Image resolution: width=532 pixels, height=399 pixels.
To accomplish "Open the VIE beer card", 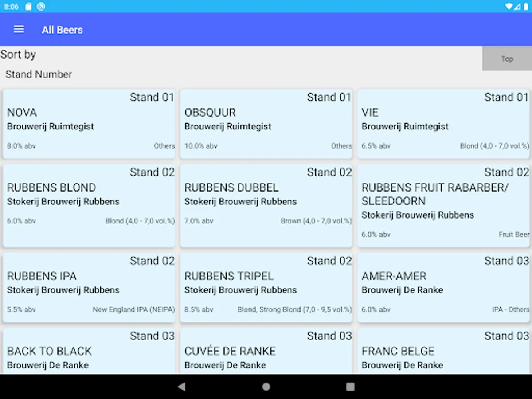I will [x=445, y=124].
